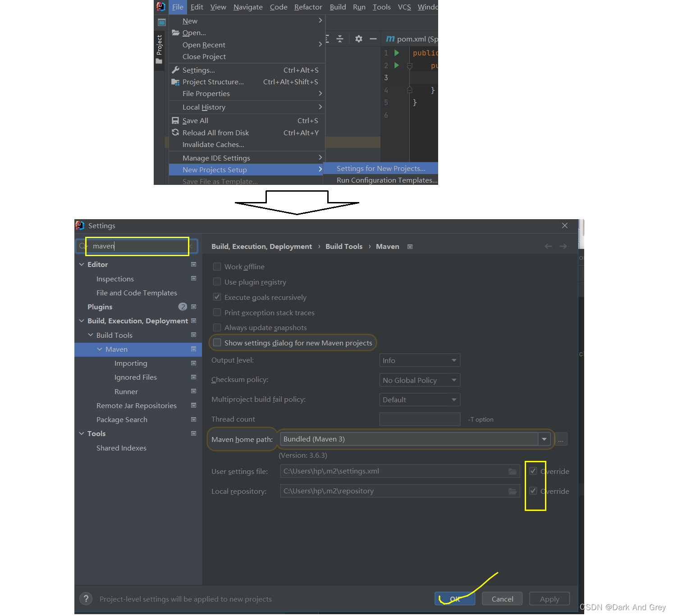Click Thread count input field
The width and height of the screenshot is (673, 616).
tap(420, 419)
